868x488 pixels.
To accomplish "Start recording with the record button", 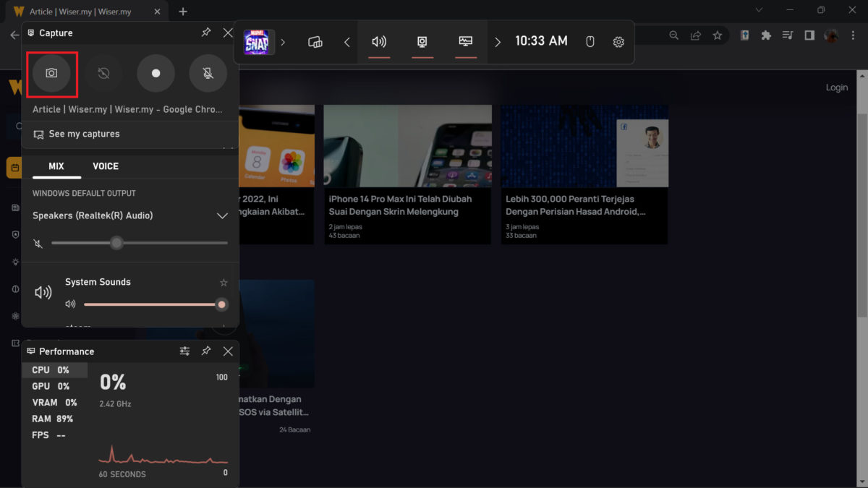I will tap(156, 73).
